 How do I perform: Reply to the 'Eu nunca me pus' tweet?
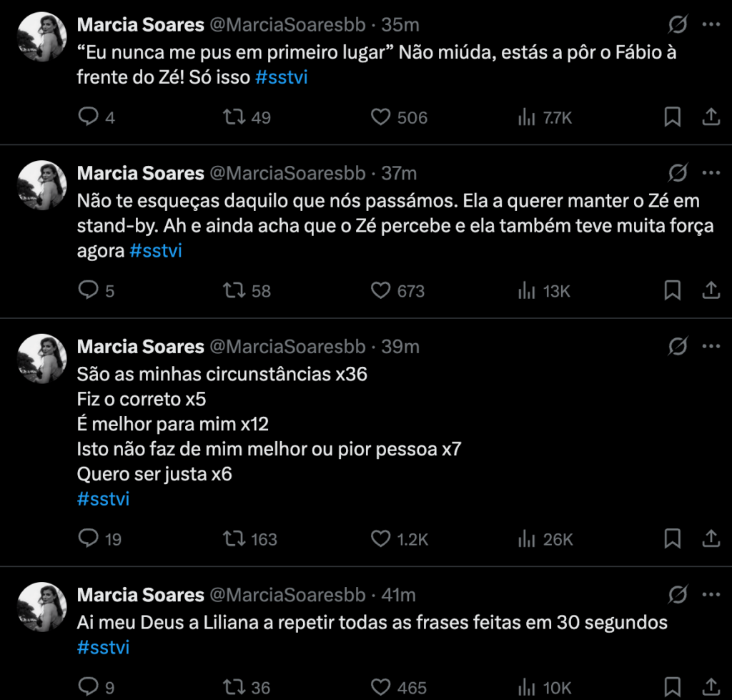tap(88, 117)
